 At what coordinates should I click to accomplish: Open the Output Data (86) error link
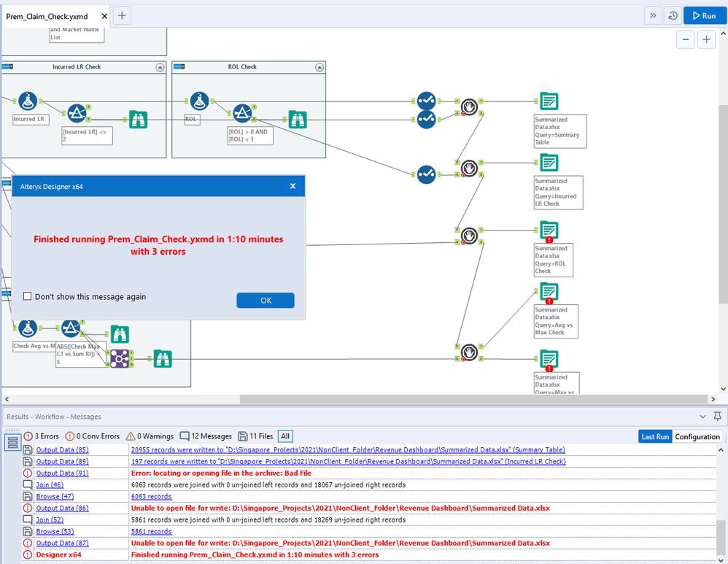[62, 508]
